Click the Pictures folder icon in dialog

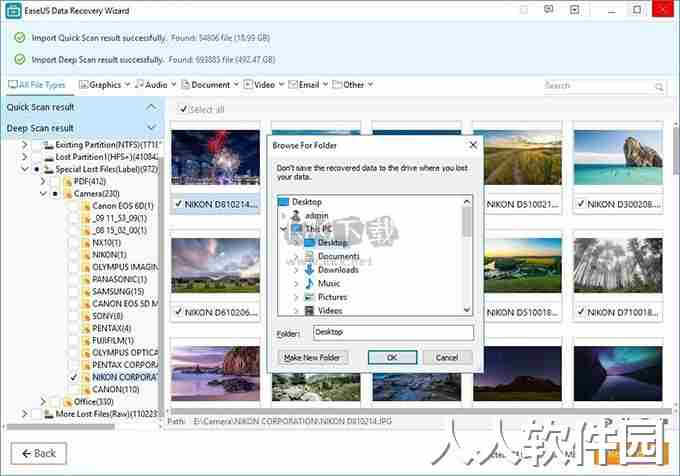point(309,297)
